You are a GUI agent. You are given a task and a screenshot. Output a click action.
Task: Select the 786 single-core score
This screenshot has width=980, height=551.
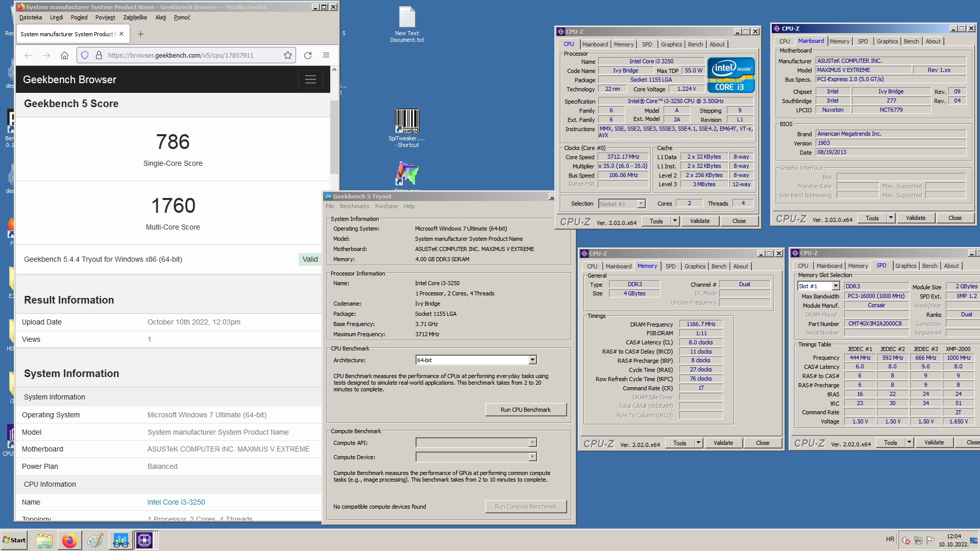tap(173, 142)
